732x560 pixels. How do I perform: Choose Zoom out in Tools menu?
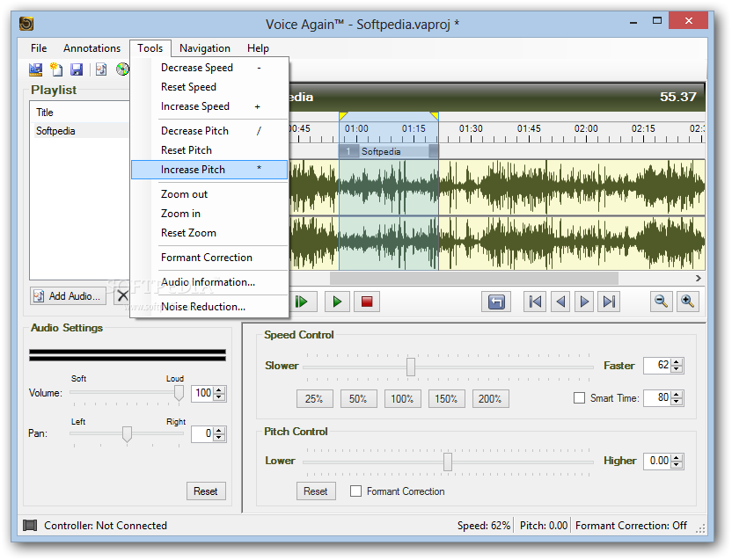(x=209, y=194)
